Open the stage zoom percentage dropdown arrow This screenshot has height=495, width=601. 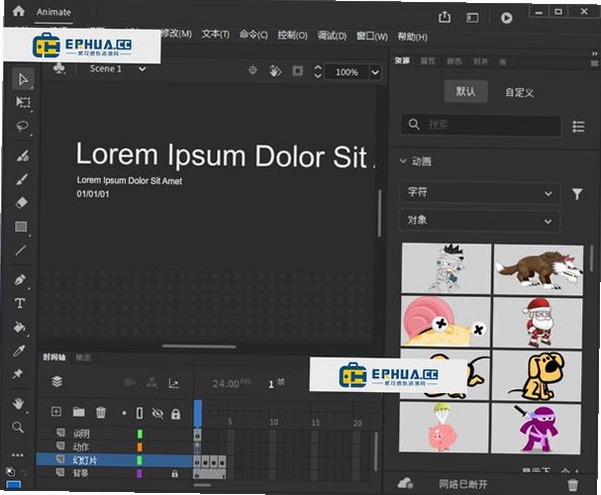click(375, 72)
